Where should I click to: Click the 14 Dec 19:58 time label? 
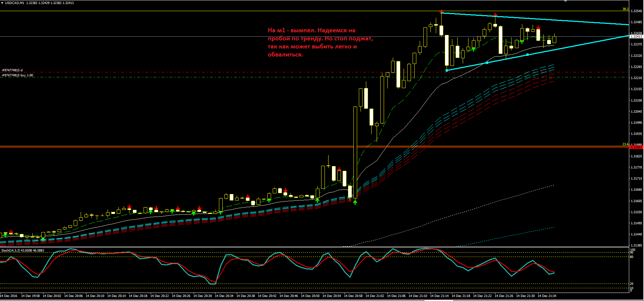click(30, 296)
